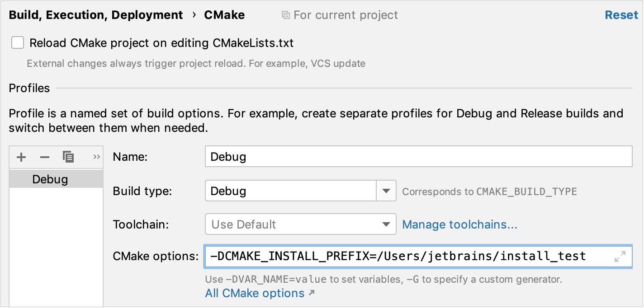Select the Debug profile in the list

(50, 179)
